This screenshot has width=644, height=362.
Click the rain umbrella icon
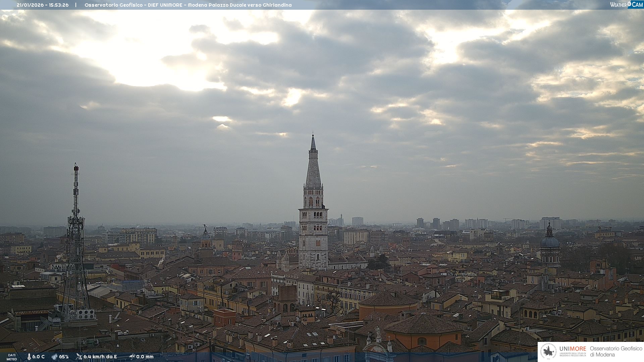click(x=132, y=357)
